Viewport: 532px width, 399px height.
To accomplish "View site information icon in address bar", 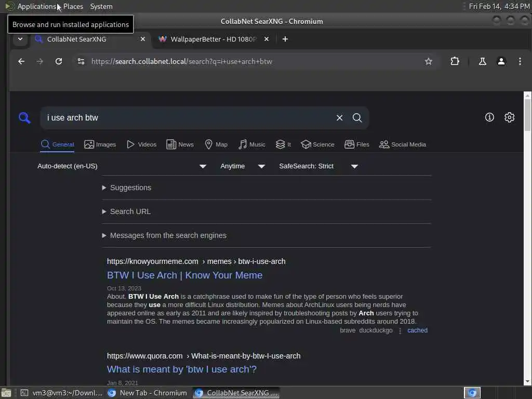I will pos(81,61).
